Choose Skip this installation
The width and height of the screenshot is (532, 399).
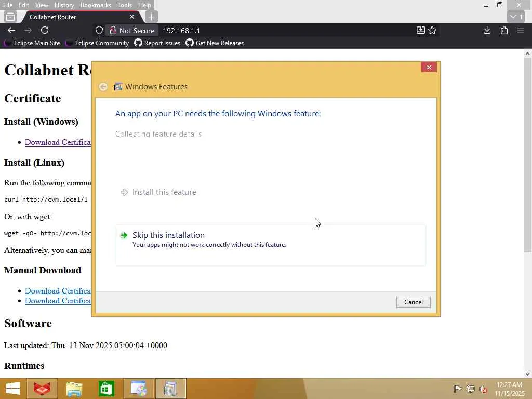pyautogui.click(x=271, y=245)
